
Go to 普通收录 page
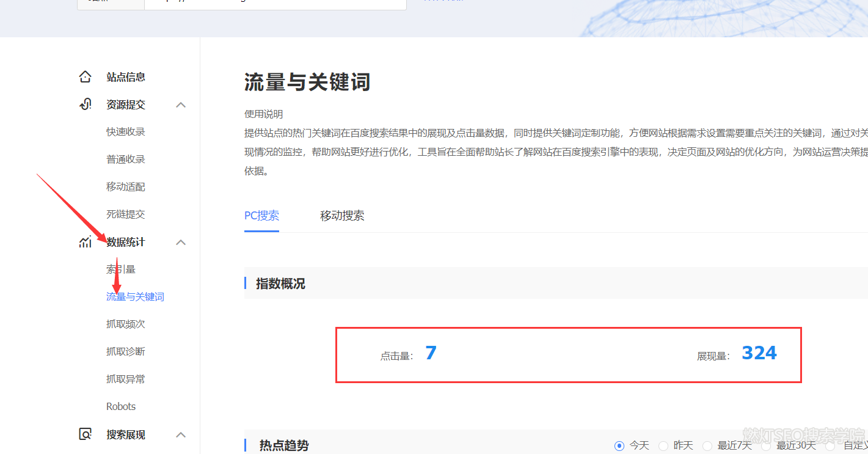point(126,159)
